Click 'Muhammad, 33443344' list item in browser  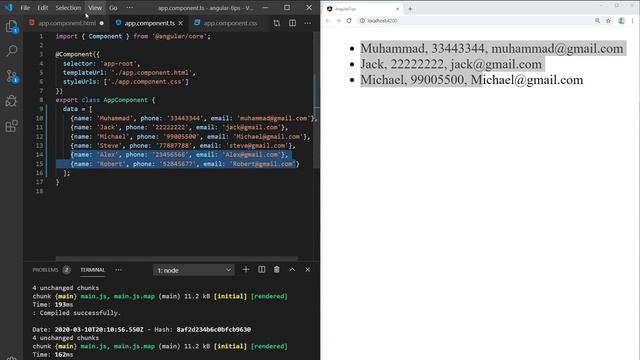point(492,49)
